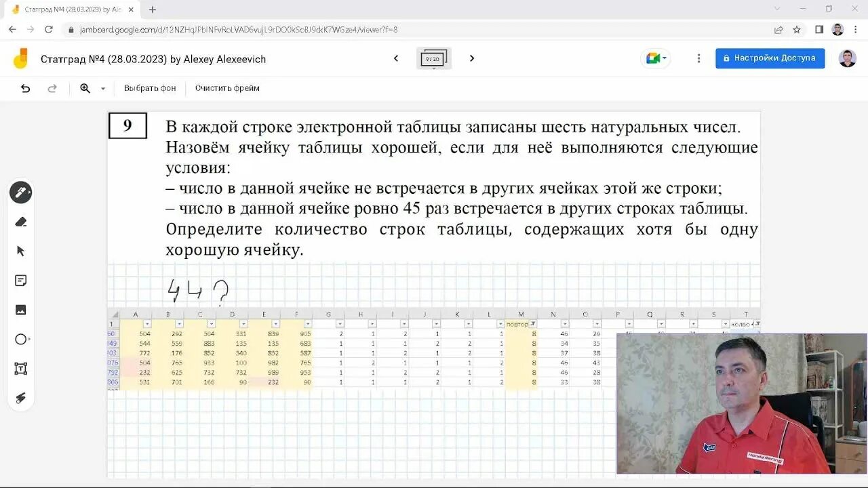Open filter dropdown in spreadsheet column E

[x=275, y=324]
